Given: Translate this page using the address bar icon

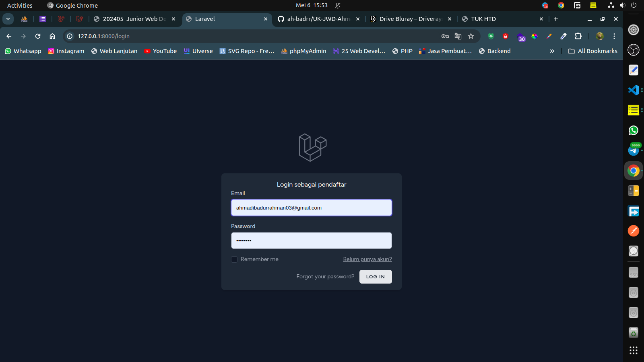Looking at the screenshot, I should (458, 36).
